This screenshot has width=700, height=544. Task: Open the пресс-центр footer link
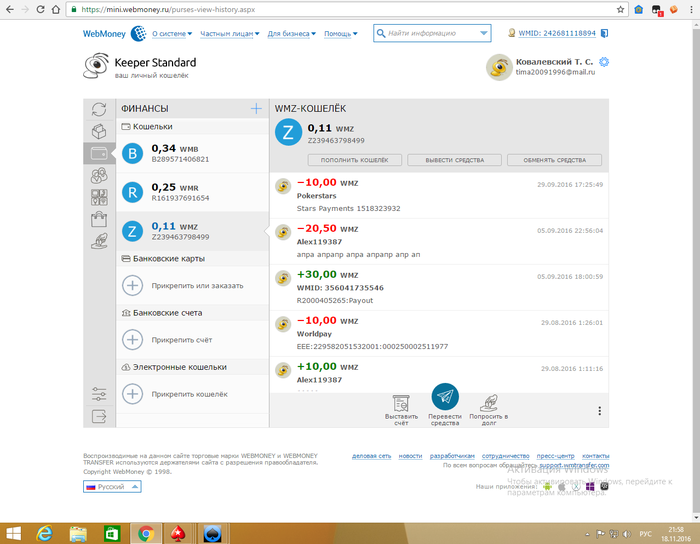555,456
